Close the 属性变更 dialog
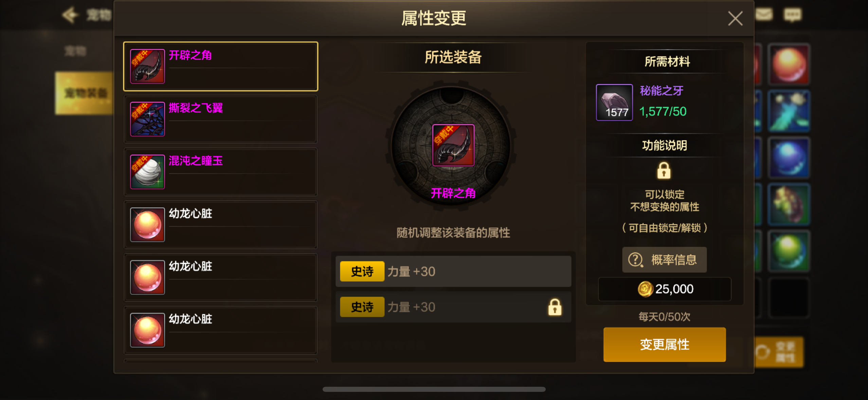The height and width of the screenshot is (400, 868). (x=735, y=18)
